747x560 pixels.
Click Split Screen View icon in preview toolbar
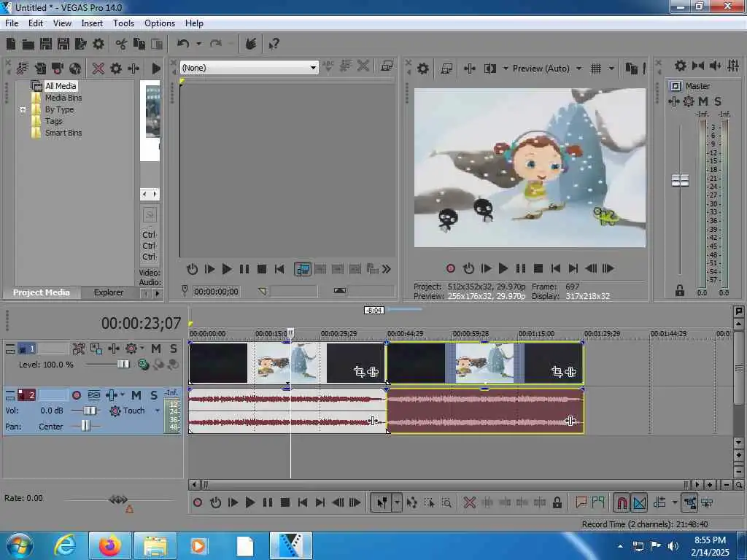490,69
